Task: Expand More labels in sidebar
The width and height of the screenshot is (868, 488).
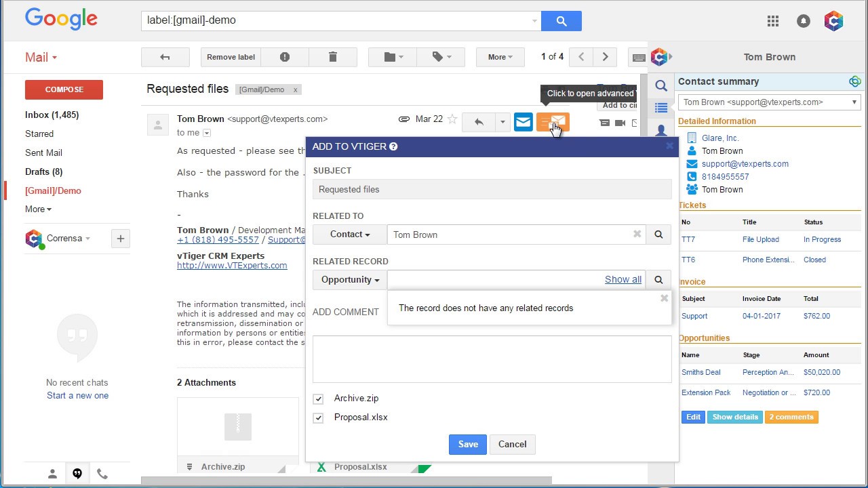Action: click(38, 209)
